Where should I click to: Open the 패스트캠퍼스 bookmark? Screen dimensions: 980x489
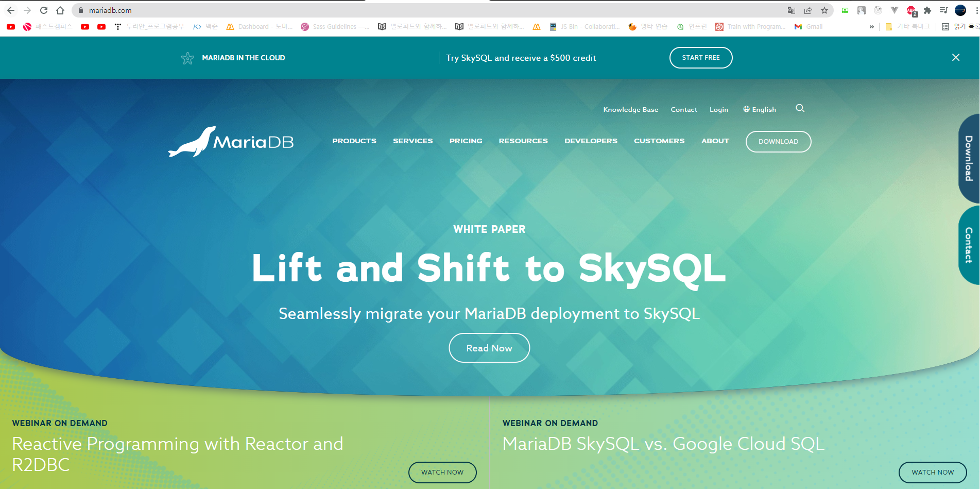(48, 27)
